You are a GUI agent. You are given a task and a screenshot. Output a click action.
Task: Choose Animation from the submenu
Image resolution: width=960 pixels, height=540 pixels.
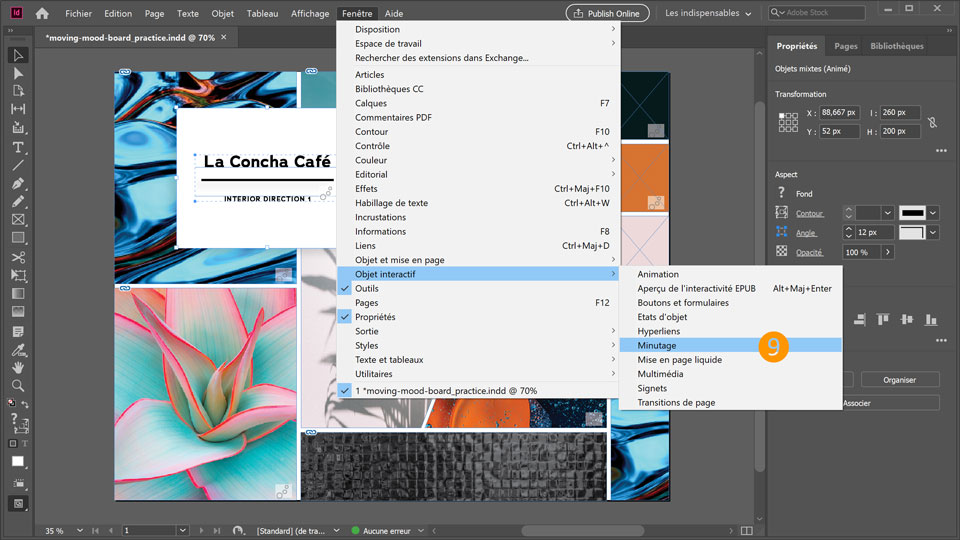tap(730, 274)
